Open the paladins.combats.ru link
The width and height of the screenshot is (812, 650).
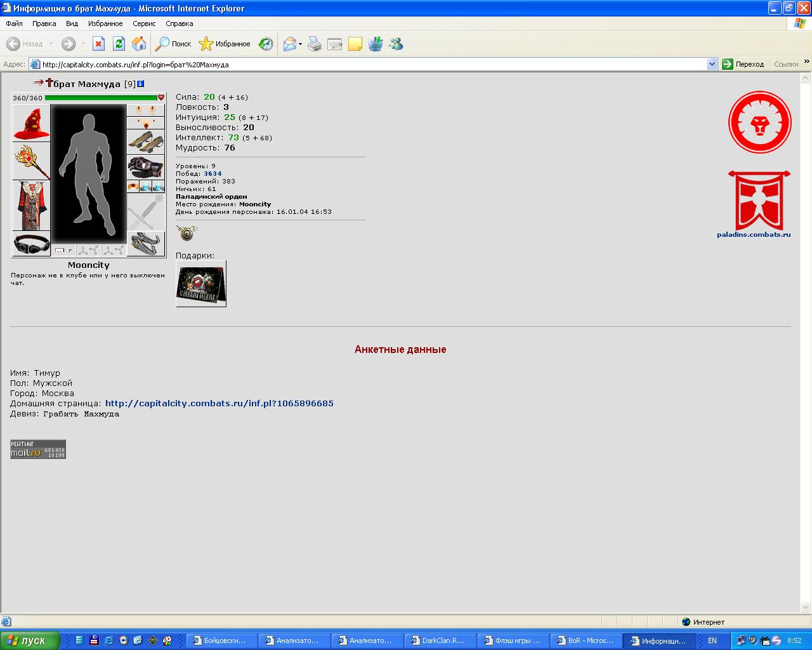pyautogui.click(x=754, y=234)
